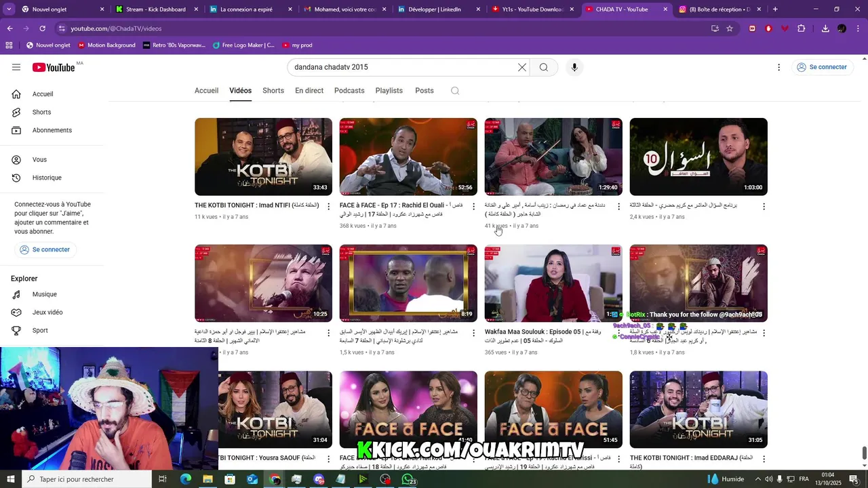The height and width of the screenshot is (488, 868).
Task: Open options for Wakfaa Maa Soulouk video
Action: point(618,333)
